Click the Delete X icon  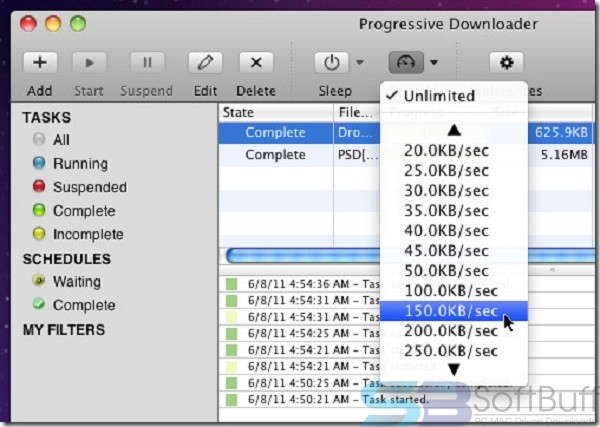tap(256, 62)
